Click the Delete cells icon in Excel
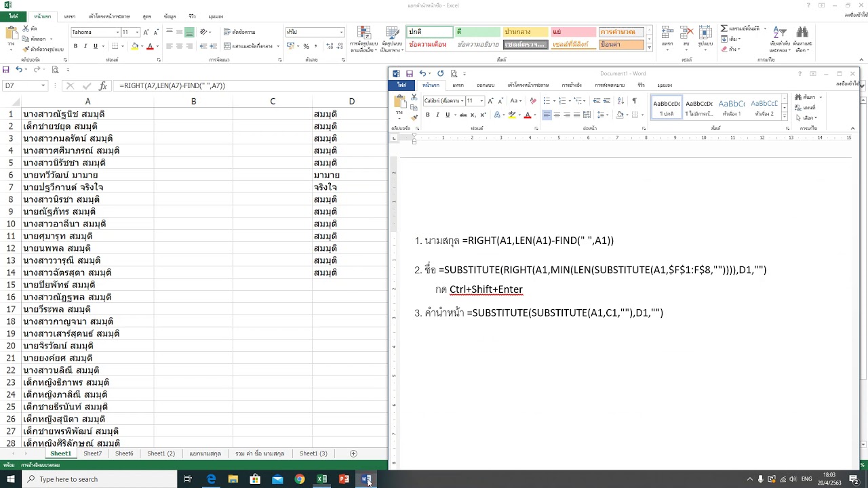 pos(687,32)
